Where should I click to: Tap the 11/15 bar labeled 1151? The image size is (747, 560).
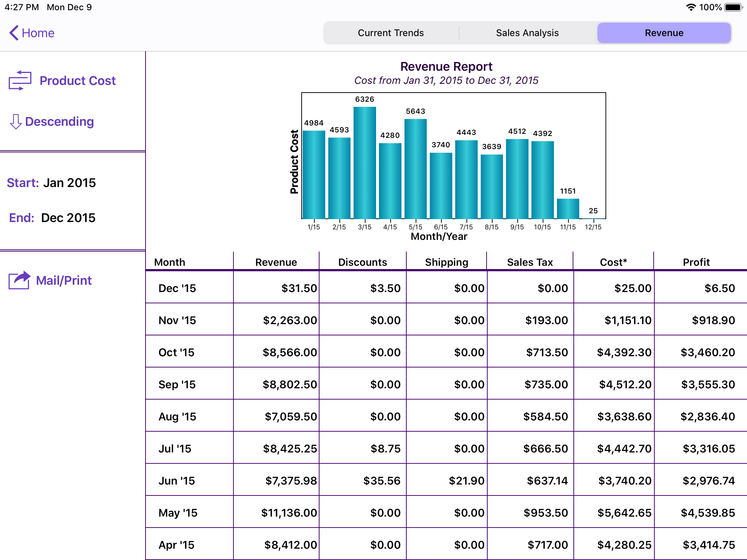click(x=568, y=209)
